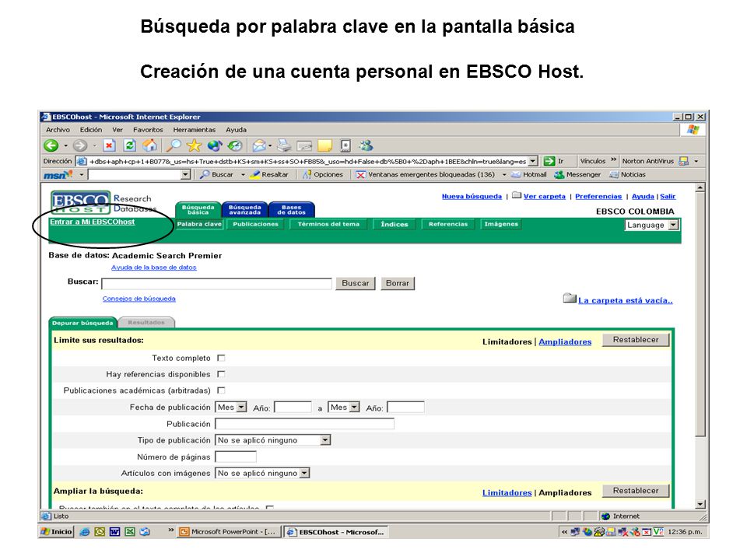Click the Borrar button
The image size is (747, 560).
[x=398, y=283]
